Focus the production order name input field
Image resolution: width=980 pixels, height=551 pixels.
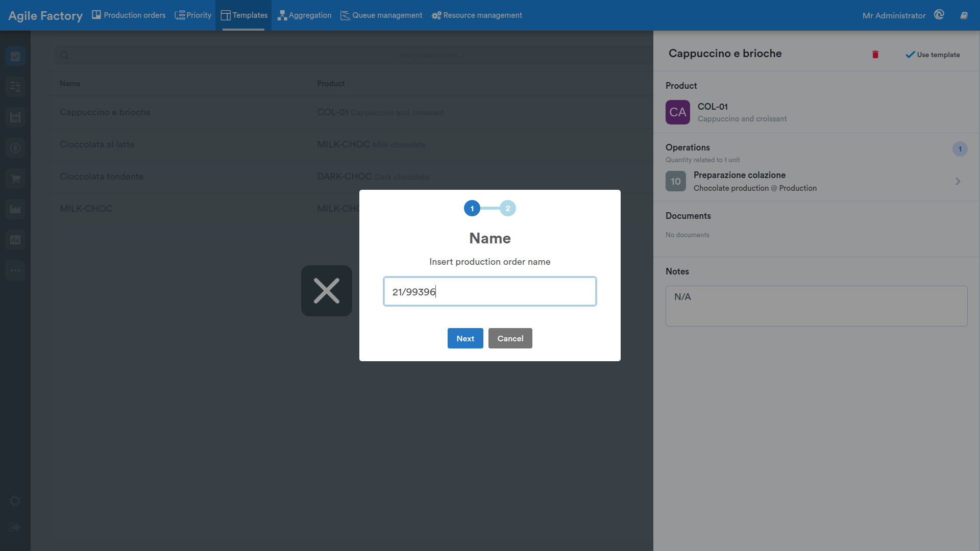pos(490,291)
